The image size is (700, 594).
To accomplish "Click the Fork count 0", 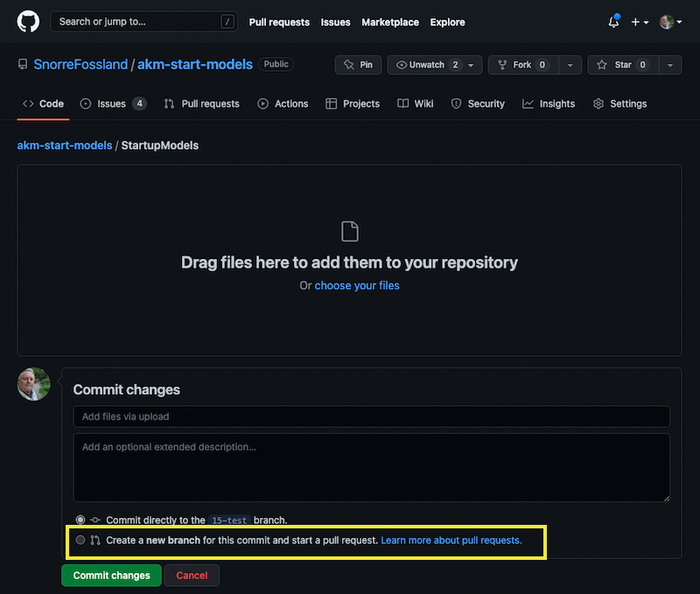I will point(542,65).
